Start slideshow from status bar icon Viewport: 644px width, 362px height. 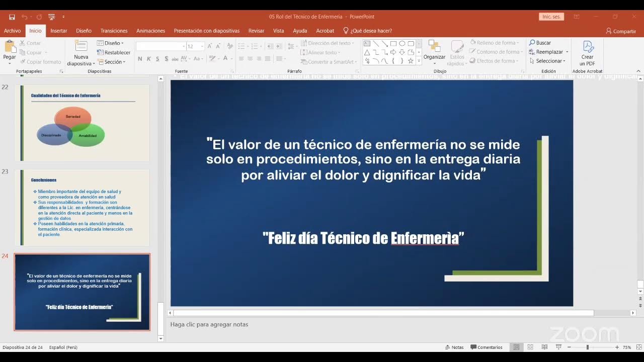pos(558,347)
